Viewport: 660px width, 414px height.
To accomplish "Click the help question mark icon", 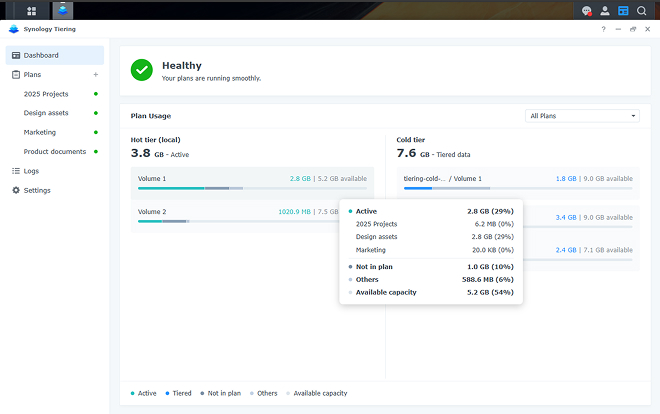I will 603,29.
